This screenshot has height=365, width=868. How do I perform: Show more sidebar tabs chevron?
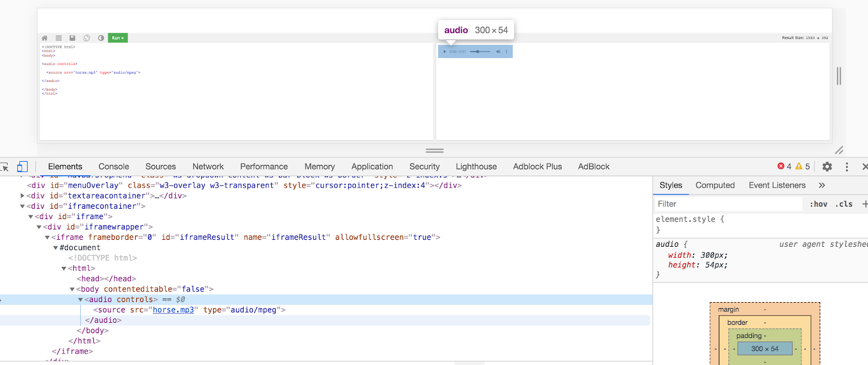(822, 185)
